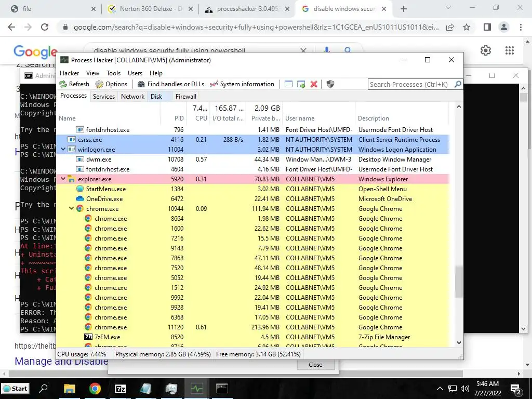
Task: Switch to the processhacker-3.0.495 browser tab
Action: tap(248, 9)
